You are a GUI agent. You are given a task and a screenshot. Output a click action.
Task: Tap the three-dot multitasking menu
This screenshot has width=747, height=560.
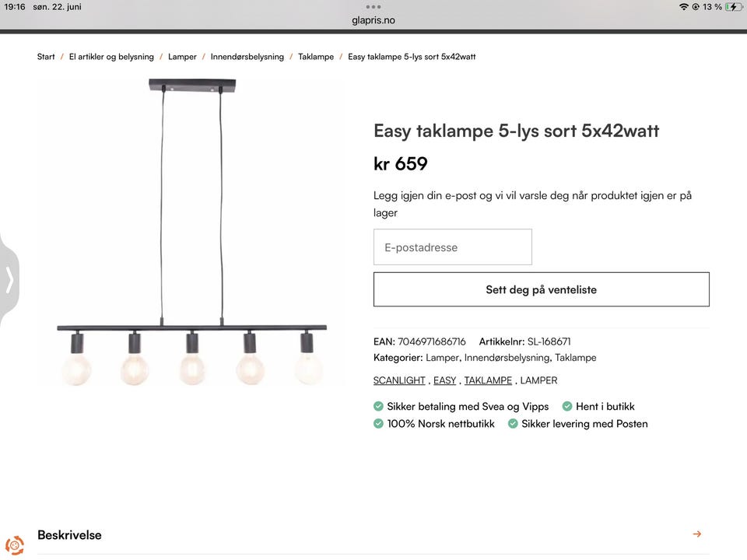(373, 6)
